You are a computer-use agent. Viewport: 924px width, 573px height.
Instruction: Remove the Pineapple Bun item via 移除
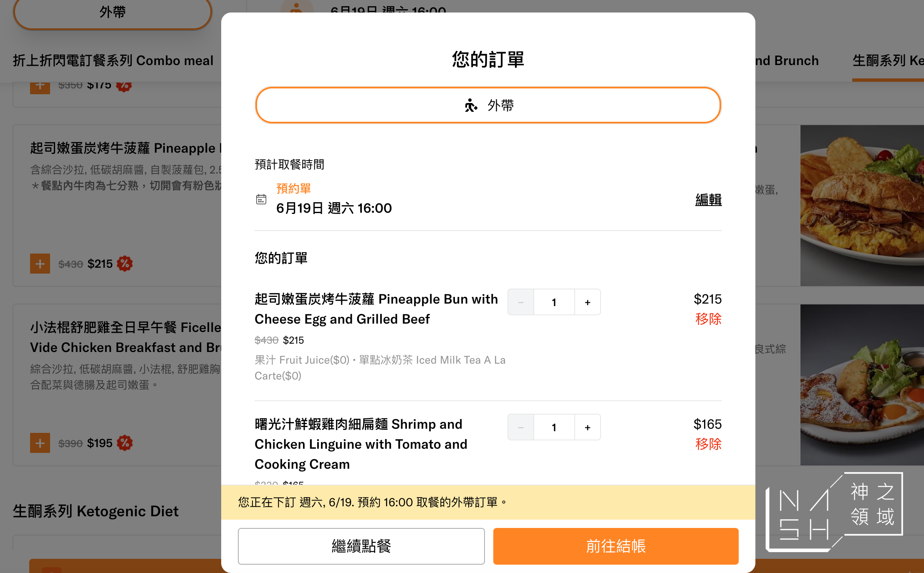point(708,319)
